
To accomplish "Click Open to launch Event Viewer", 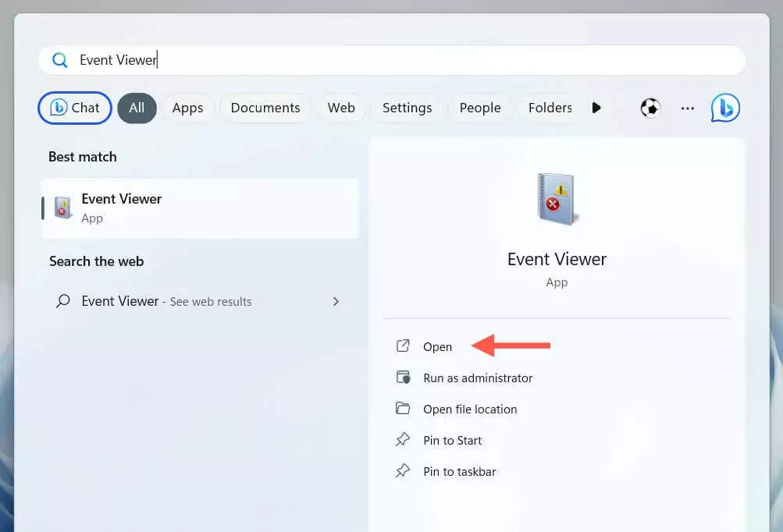I will pos(437,347).
